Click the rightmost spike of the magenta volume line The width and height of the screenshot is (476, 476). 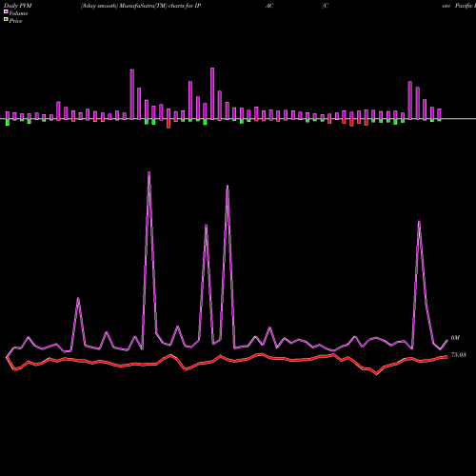[419, 222]
